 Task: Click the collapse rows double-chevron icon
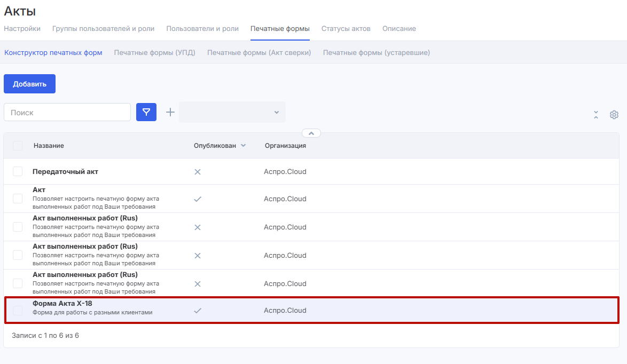coord(596,115)
